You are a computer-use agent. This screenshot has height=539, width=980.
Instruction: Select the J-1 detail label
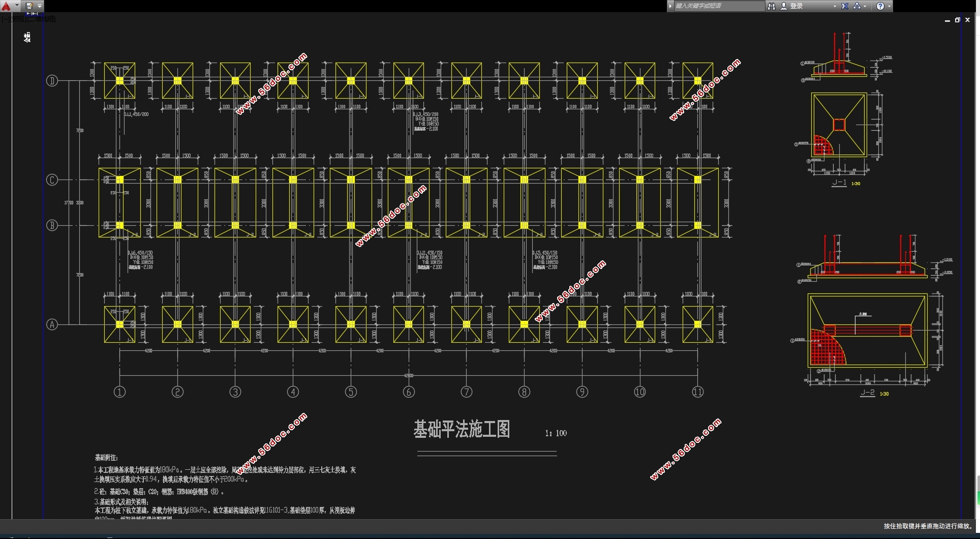pos(839,183)
